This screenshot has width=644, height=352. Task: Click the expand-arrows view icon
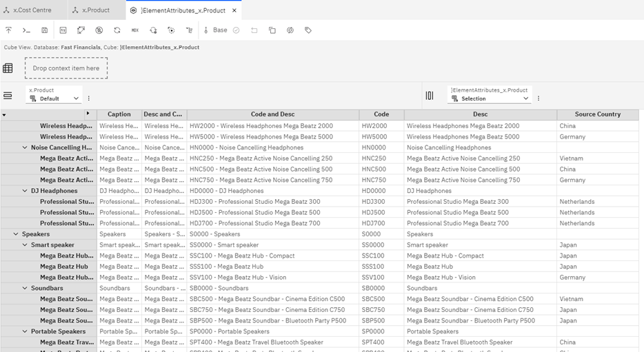pyautogui.click(x=81, y=30)
